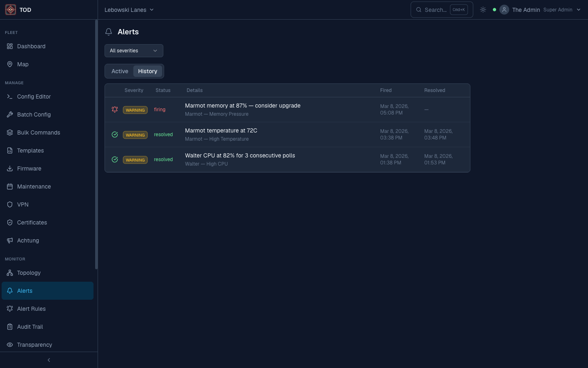Toggle light mode with the sun icon
Image resolution: width=588 pixels, height=368 pixels.
click(483, 9)
